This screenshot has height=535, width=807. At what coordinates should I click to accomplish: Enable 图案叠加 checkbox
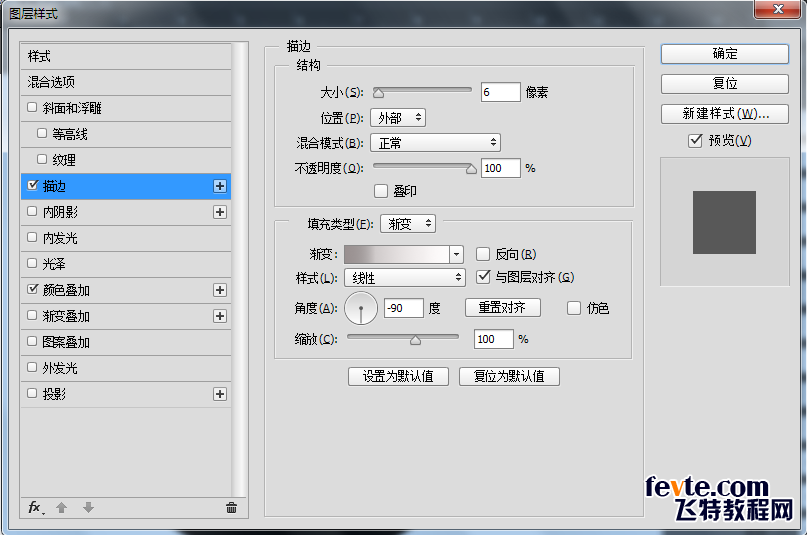point(32,341)
